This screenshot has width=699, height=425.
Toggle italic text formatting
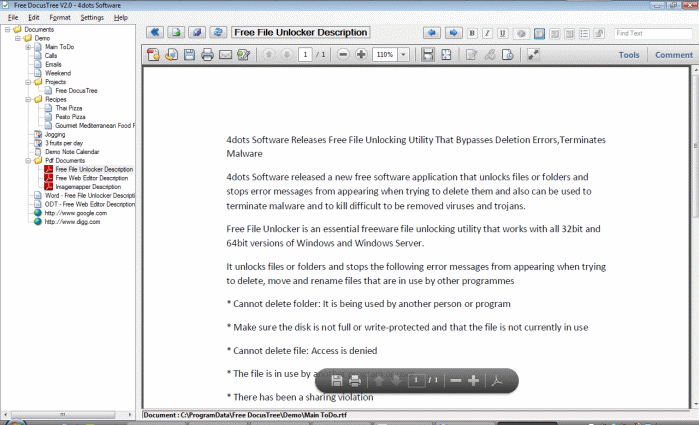click(x=488, y=33)
